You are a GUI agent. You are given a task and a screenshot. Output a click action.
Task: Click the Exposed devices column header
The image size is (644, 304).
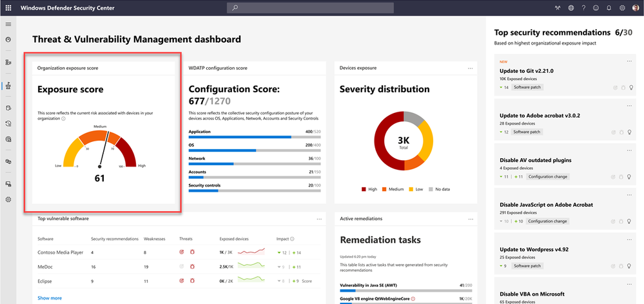234,239
